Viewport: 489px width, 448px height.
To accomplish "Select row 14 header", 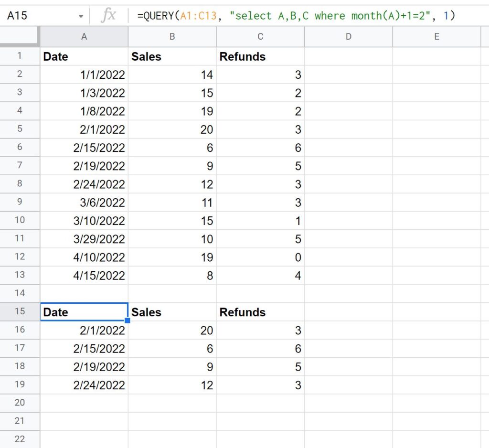I will [x=20, y=293].
